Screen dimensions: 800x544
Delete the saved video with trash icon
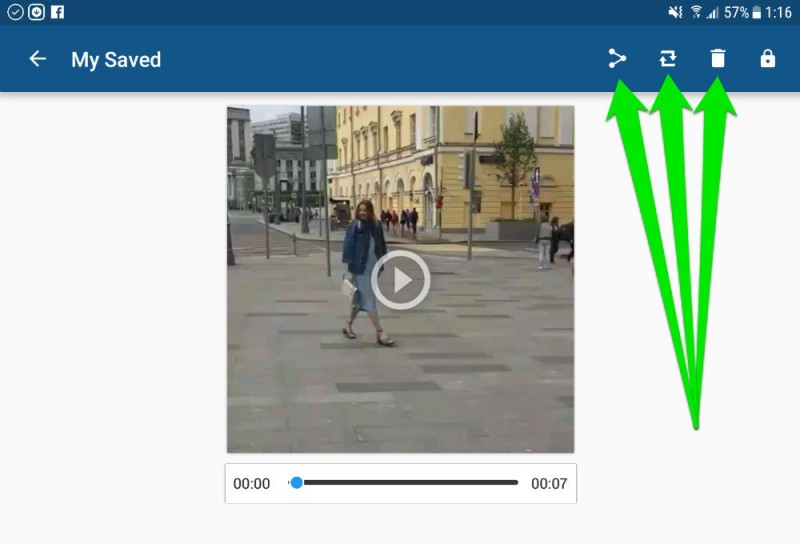pyautogui.click(x=717, y=58)
